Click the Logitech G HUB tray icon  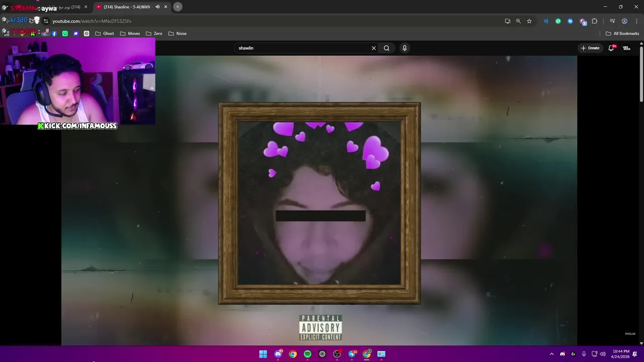(573, 354)
